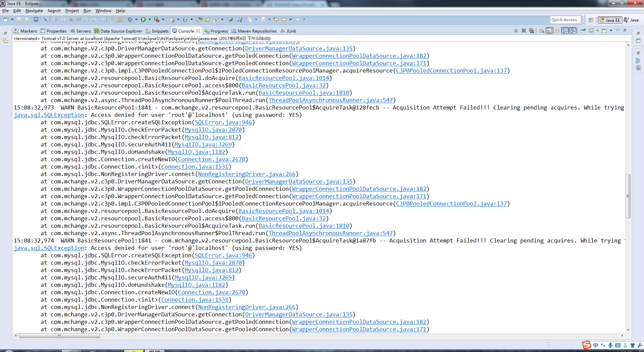Toggle Show Console on standard error change
This screenshot has height=352, width=644.
pyautogui.click(x=573, y=31)
